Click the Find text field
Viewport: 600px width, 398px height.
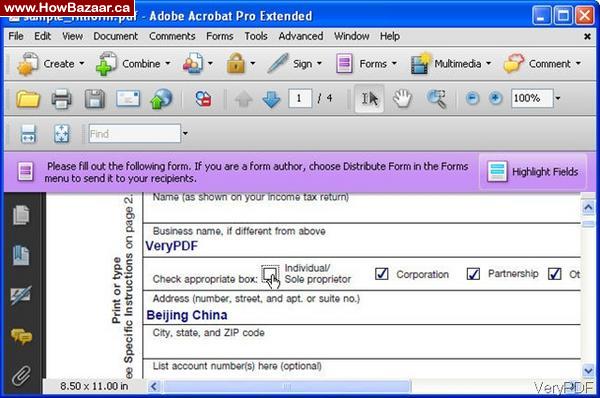[135, 134]
